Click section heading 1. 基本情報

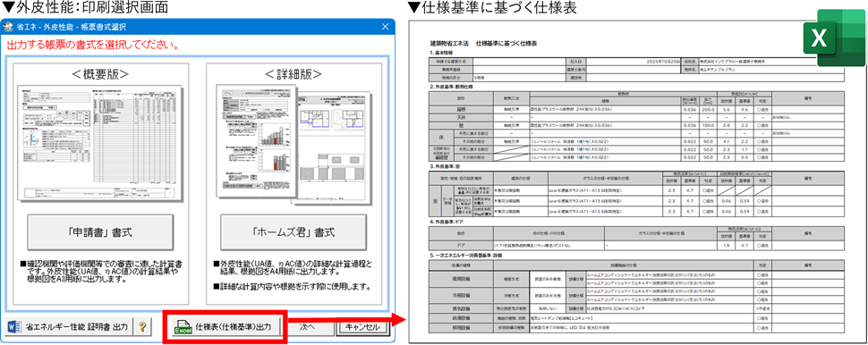pyautogui.click(x=442, y=53)
